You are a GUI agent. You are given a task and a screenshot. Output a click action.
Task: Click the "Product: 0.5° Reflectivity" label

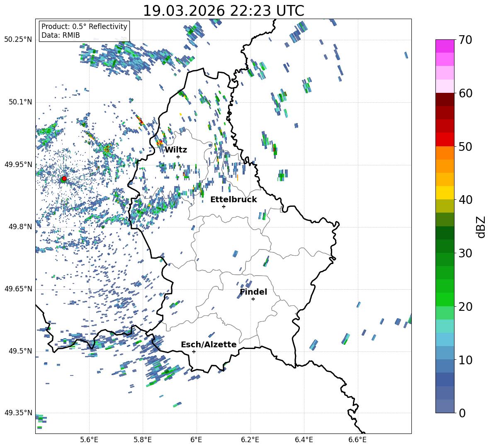[84, 27]
